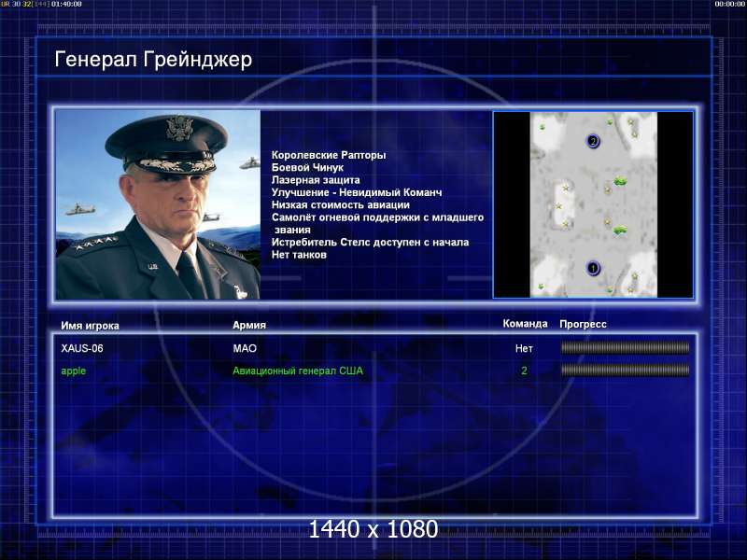Screen dimensions: 747x560
Task: Click start position marker 2 on minimap
Action: [x=593, y=141]
